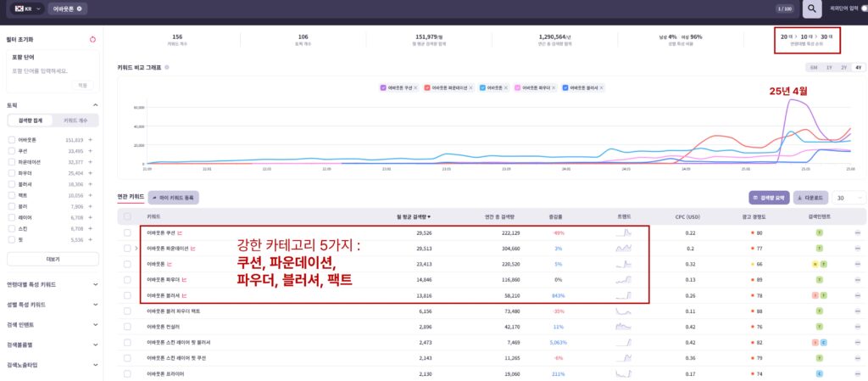
Task: Select the 어바웃톤 컨실러 row checkbox
Action: coord(127,325)
